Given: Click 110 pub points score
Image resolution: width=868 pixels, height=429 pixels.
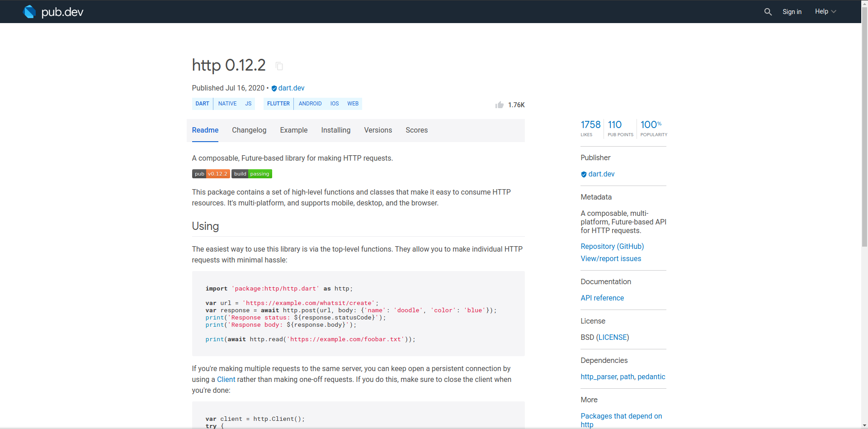Looking at the screenshot, I should (620, 128).
